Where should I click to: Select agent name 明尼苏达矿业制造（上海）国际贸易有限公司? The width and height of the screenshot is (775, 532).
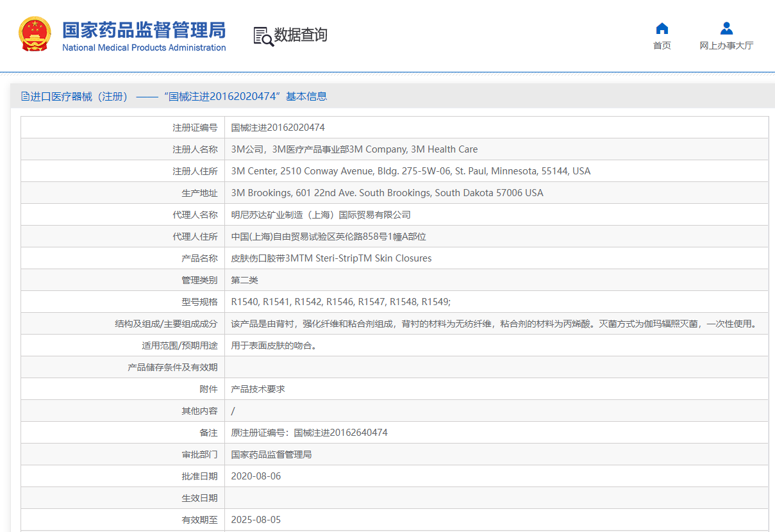click(321, 215)
